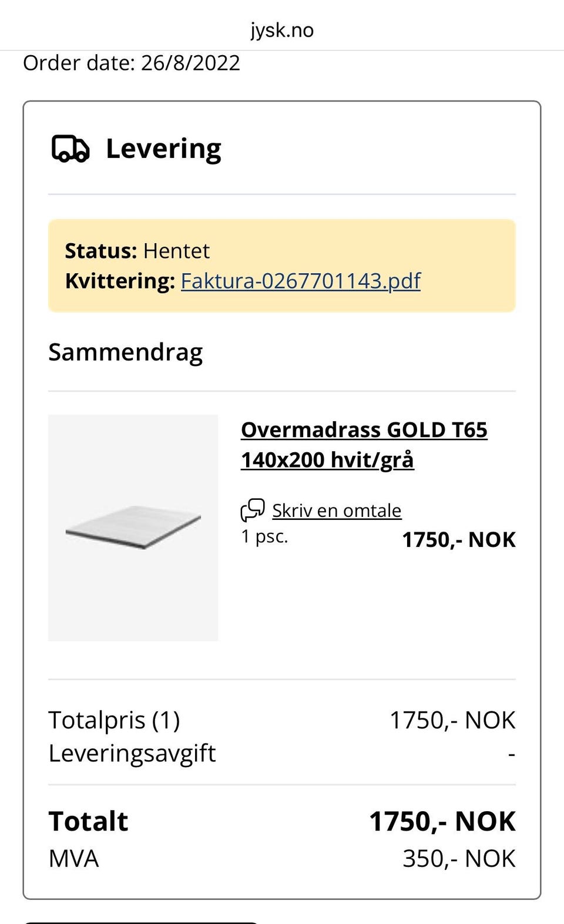Viewport: 564px width, 924px height.
Task: Open the Faktura-0267701143.pdf receipt
Action: [x=301, y=281]
